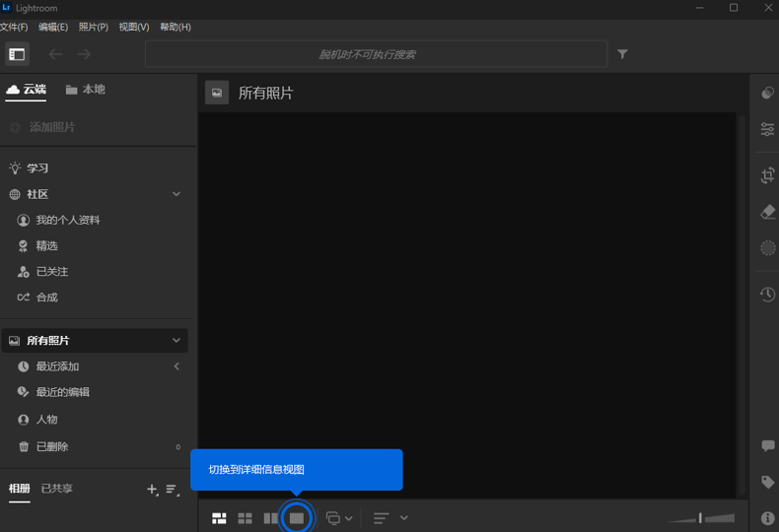Select 最近的编辑

pyautogui.click(x=53, y=392)
